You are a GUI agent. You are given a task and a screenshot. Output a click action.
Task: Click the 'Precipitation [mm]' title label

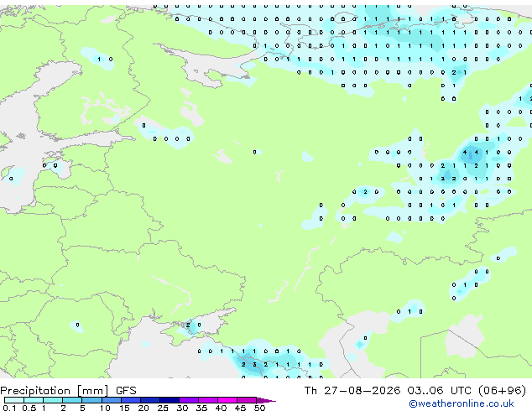pos(55,391)
